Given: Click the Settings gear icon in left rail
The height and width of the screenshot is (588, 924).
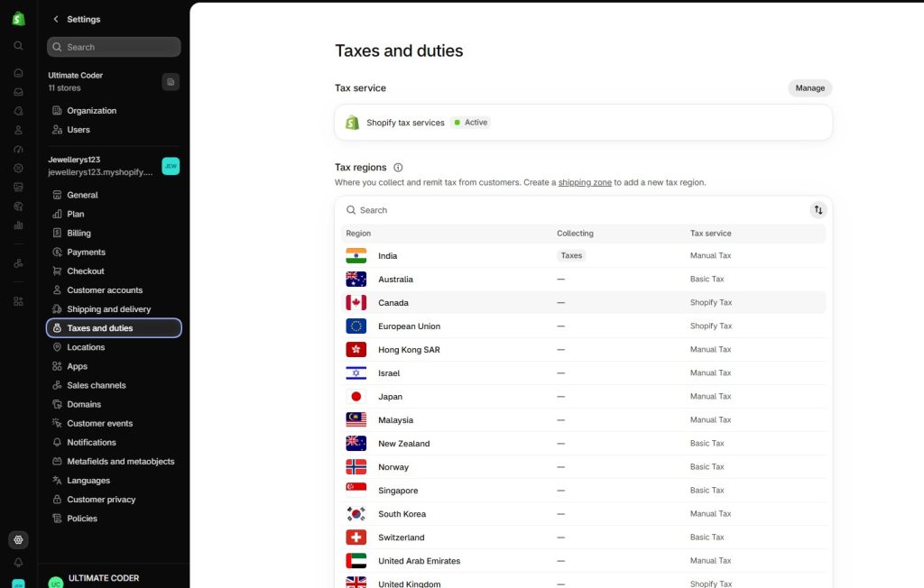Looking at the screenshot, I should [x=18, y=539].
